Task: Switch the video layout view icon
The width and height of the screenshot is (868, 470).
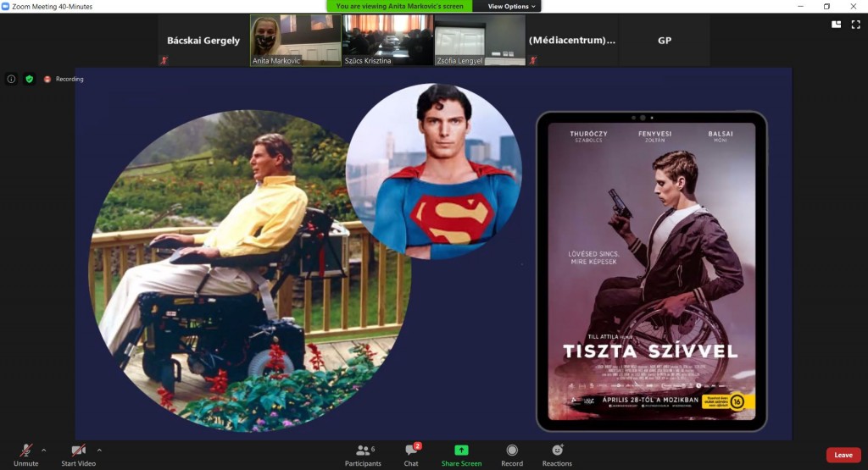Action: click(x=836, y=25)
